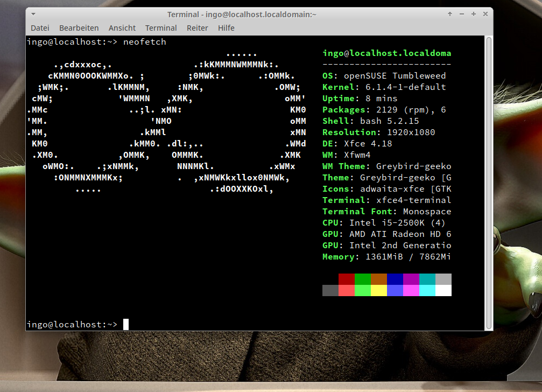Open the Datei menu
542x392 pixels.
pyautogui.click(x=40, y=27)
